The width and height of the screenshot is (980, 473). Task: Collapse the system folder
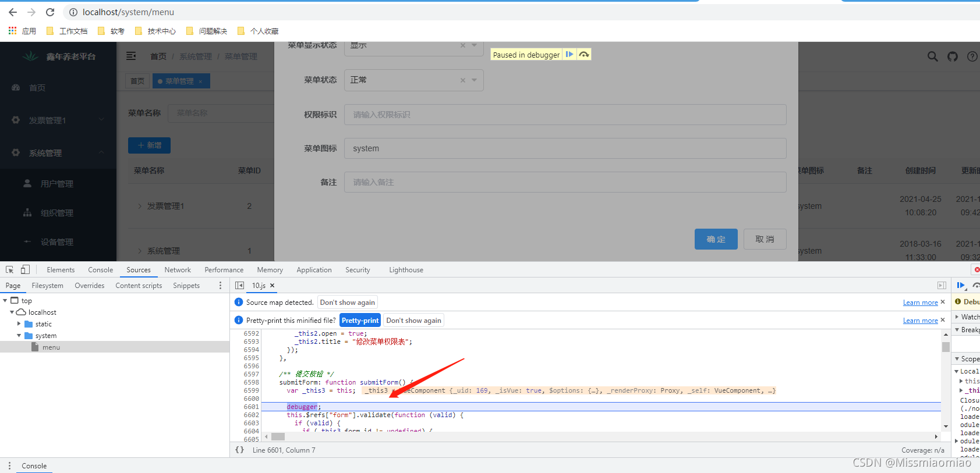(19, 336)
